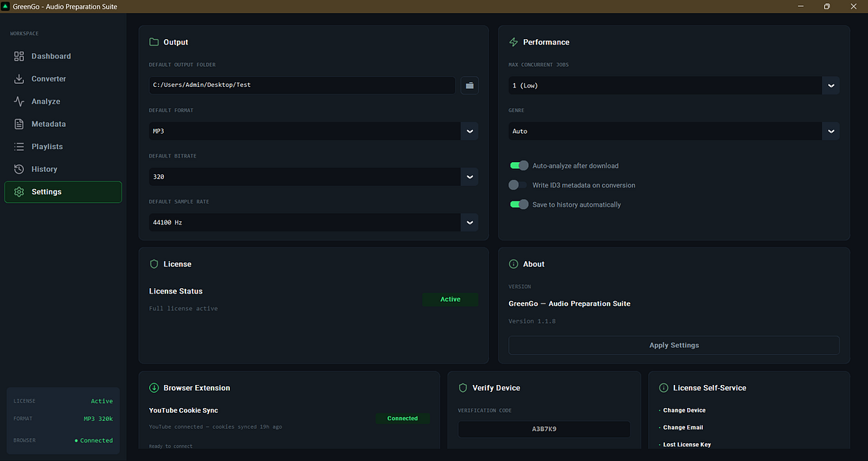The image size is (868, 461).
Task: Click the sidebar license "Active" value
Action: pyautogui.click(x=101, y=401)
